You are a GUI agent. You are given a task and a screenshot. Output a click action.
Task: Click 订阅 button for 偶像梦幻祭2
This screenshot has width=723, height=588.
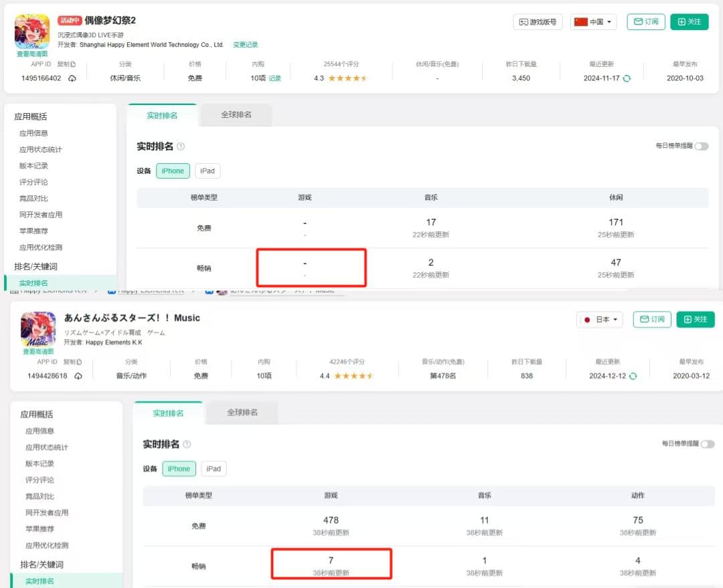(645, 21)
